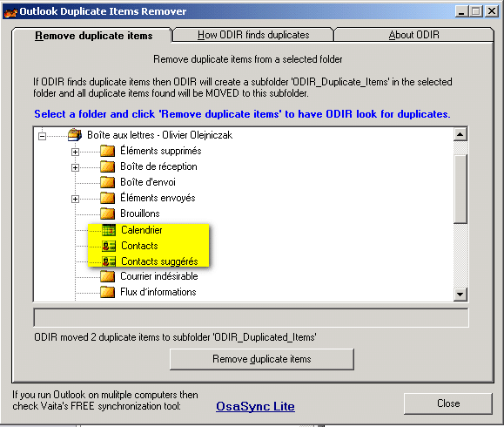Click the Flux d'informations folder icon

pyautogui.click(x=107, y=292)
